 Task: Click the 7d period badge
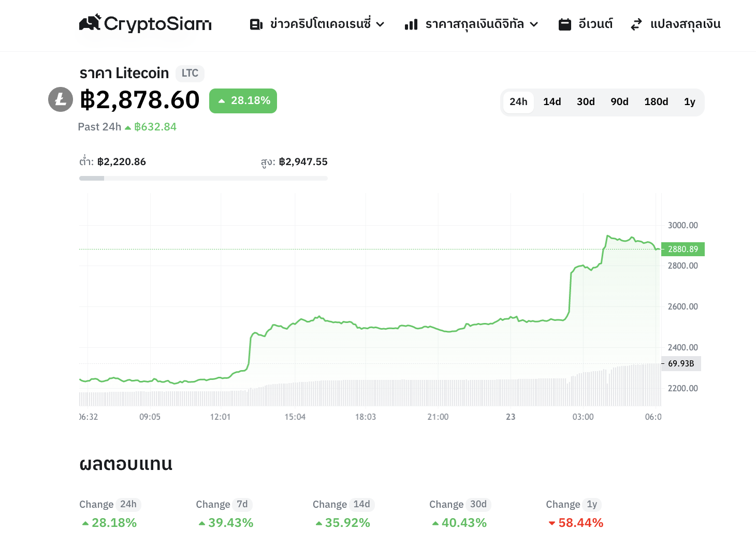pyautogui.click(x=242, y=504)
